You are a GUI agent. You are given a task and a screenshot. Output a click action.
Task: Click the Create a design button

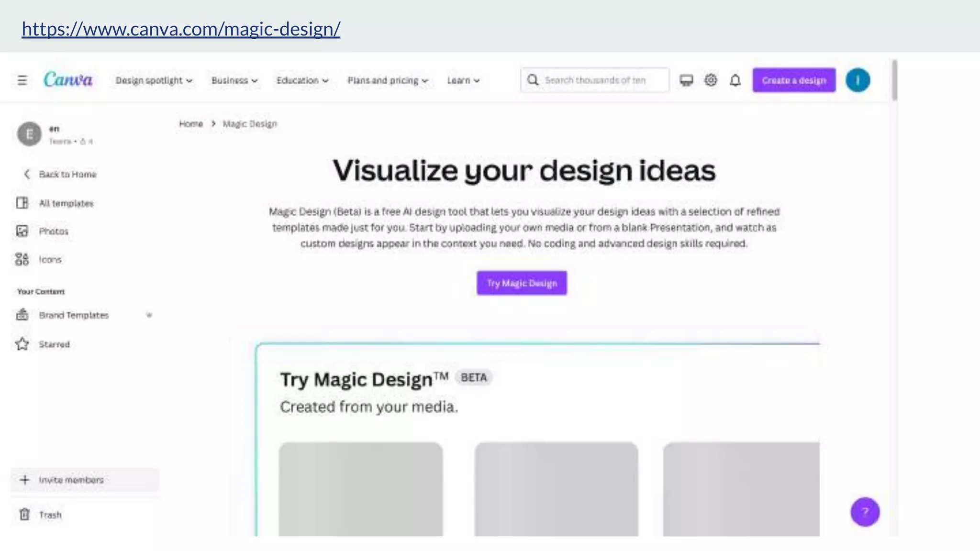pyautogui.click(x=794, y=80)
